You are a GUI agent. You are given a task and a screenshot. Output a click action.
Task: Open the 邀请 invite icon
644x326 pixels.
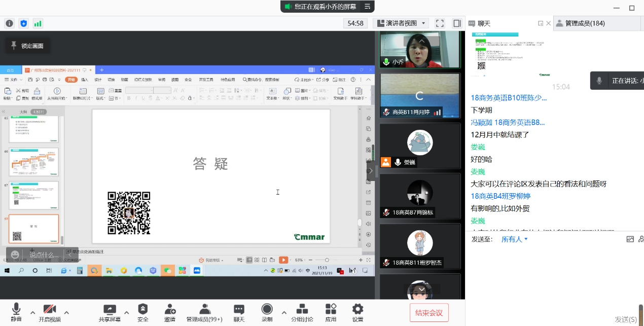pyautogui.click(x=170, y=313)
